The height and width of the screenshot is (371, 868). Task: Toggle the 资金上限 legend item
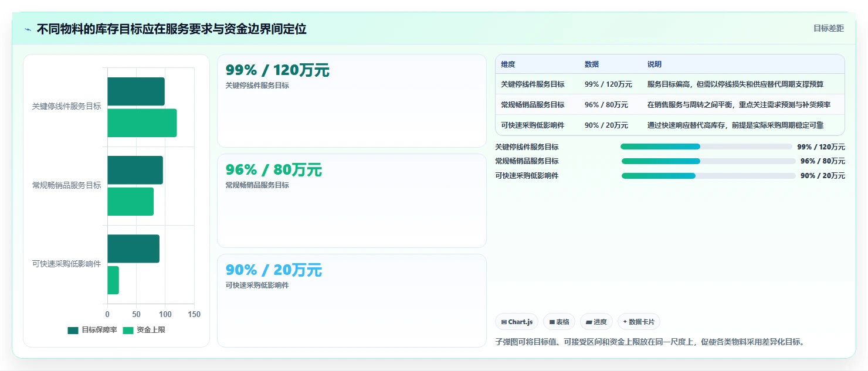point(144,330)
